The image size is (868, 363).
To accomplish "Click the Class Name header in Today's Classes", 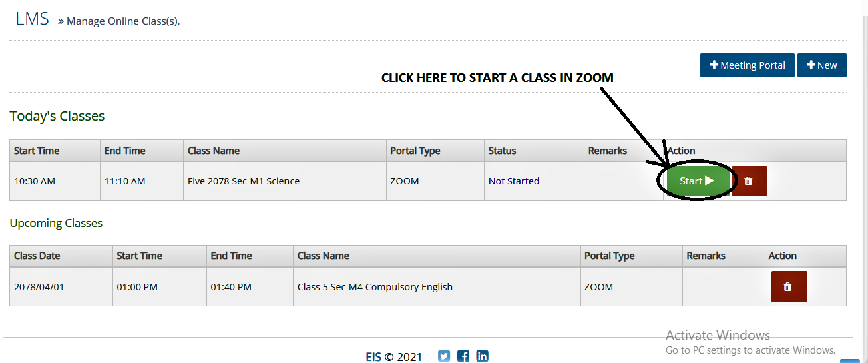I will click(214, 151).
